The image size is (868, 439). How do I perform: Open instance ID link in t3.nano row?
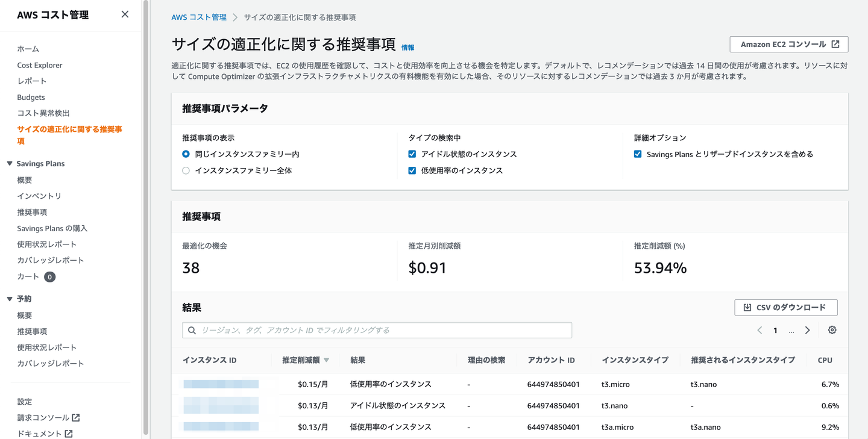[221, 405]
